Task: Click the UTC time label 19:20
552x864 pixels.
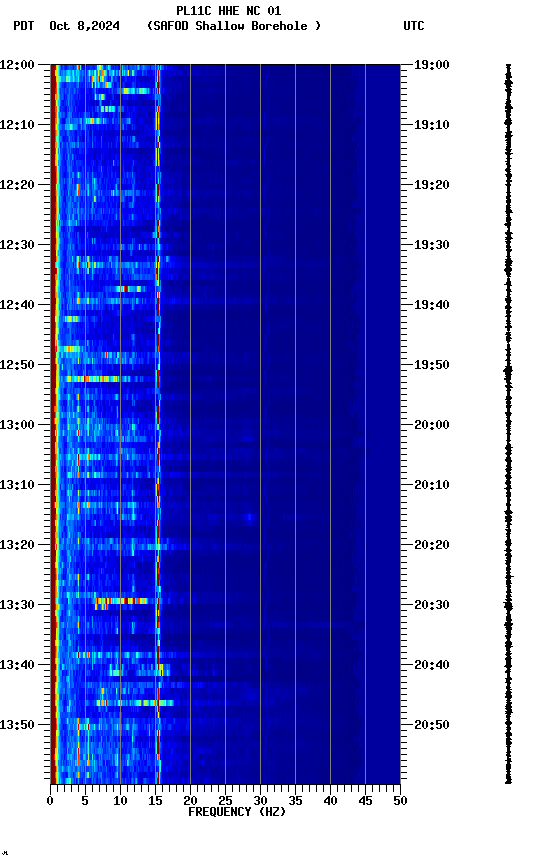Action: click(432, 185)
